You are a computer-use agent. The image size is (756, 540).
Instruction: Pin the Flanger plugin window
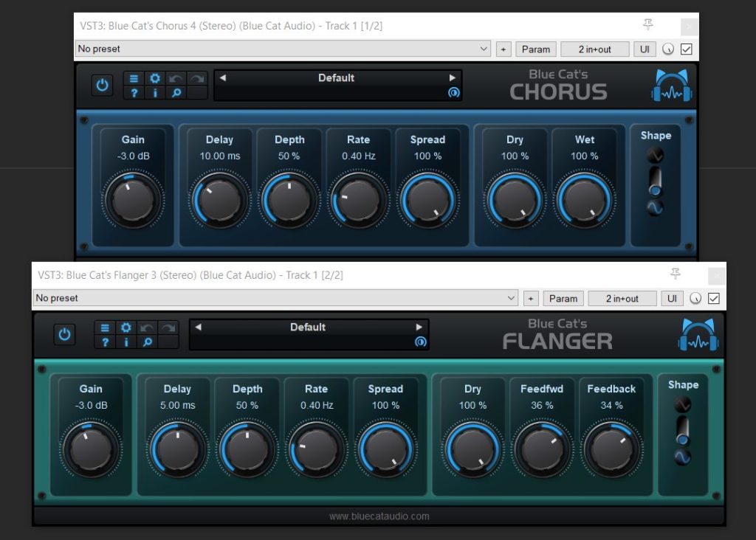click(x=676, y=274)
